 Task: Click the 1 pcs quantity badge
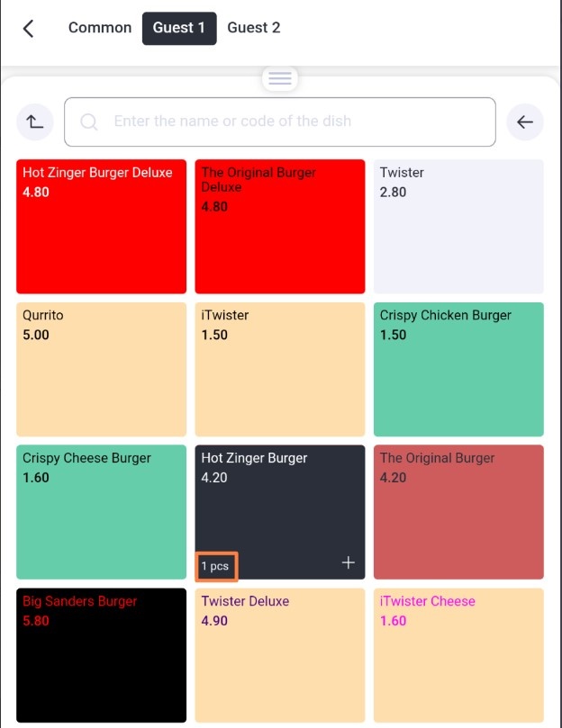tap(216, 566)
